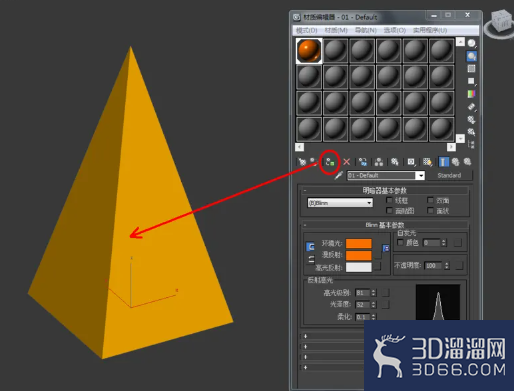Click the 高光级别 spinner arrows
The height and width of the screenshot is (391, 514).
click(374, 293)
